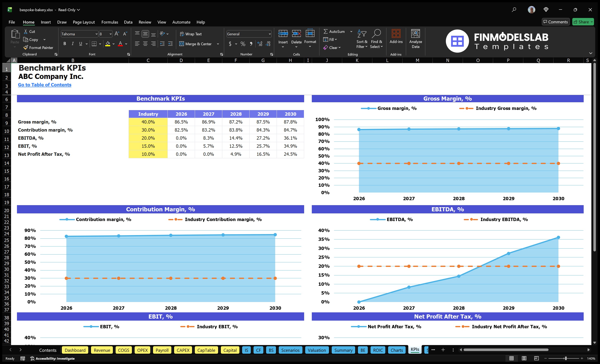600x364 pixels.
Task: Click the Share button
Action: 583,22
